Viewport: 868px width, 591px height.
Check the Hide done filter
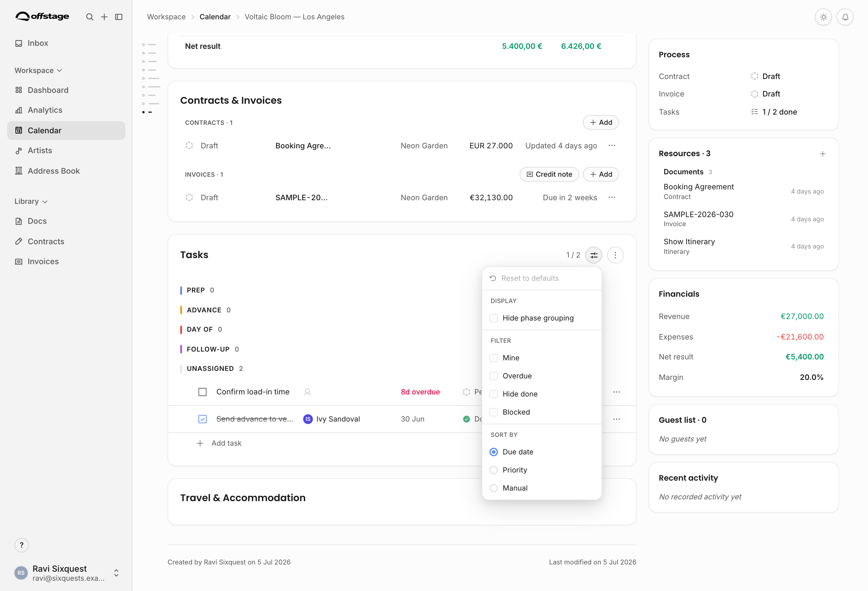coord(493,394)
